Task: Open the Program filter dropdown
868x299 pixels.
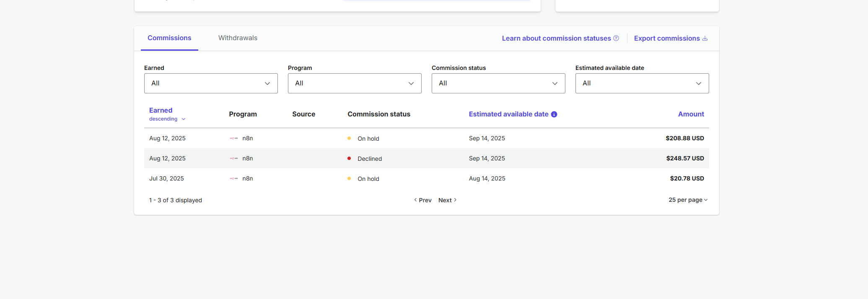Action: point(355,83)
